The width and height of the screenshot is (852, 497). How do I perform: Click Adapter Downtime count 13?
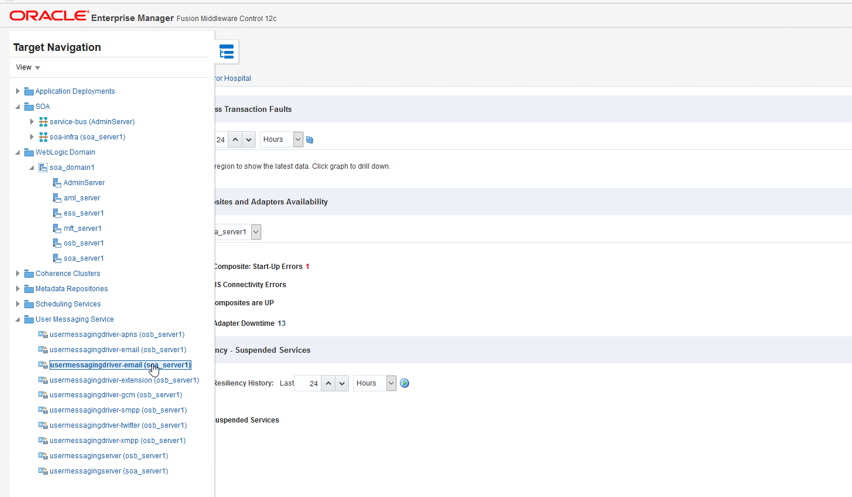coord(281,323)
